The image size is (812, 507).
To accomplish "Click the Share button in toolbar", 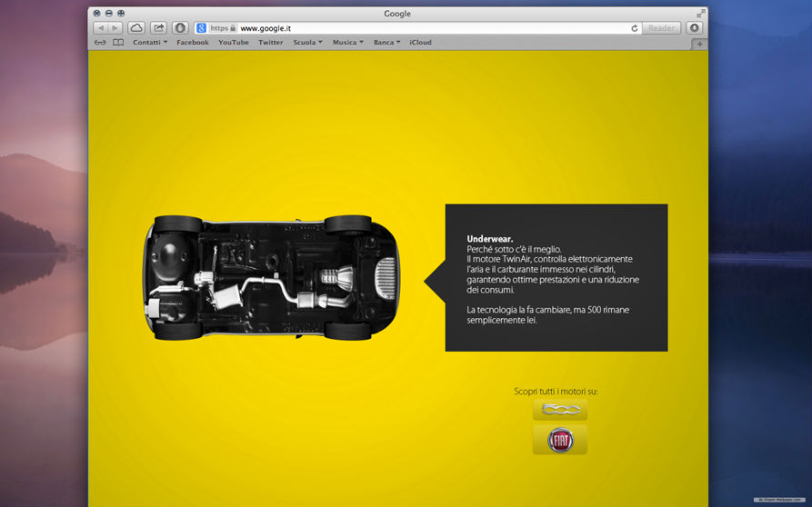I will 158,28.
